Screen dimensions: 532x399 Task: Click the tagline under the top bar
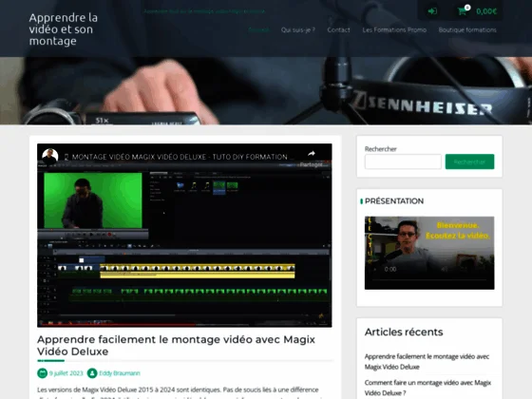pos(204,11)
